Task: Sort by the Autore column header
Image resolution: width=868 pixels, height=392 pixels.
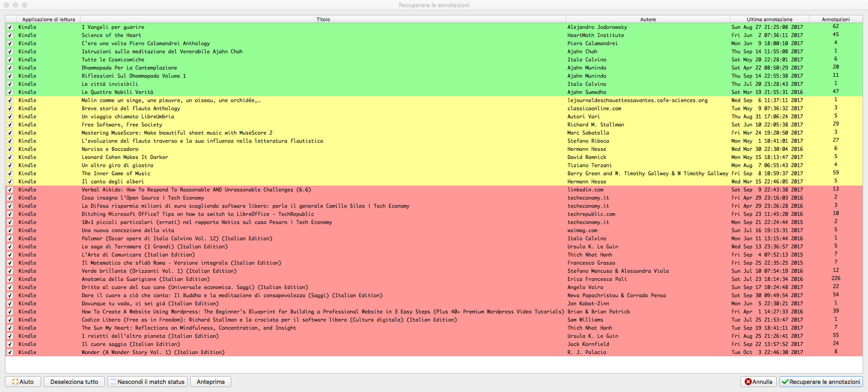Action: click(x=648, y=19)
